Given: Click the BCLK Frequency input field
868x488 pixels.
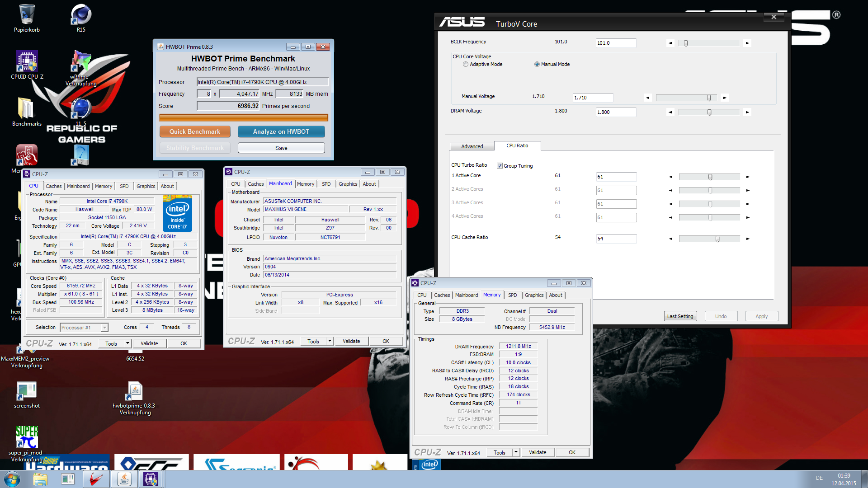Looking at the screenshot, I should coord(616,43).
